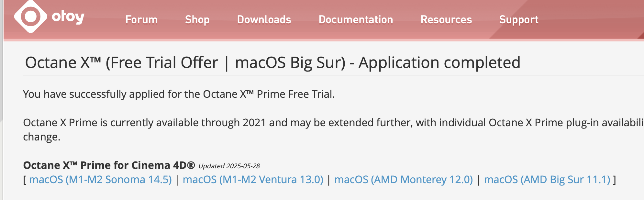Navigate to Documentation in header
Viewport: 644px width, 200px height.
click(x=356, y=20)
